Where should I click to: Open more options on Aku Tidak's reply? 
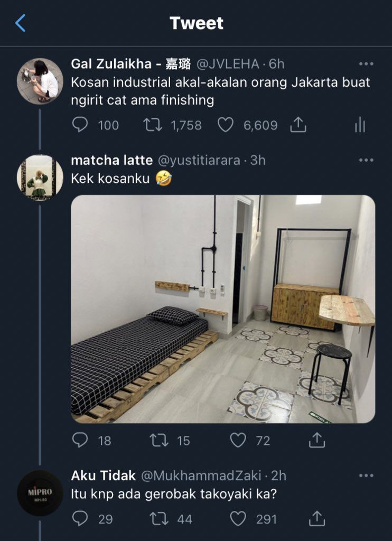(x=366, y=475)
